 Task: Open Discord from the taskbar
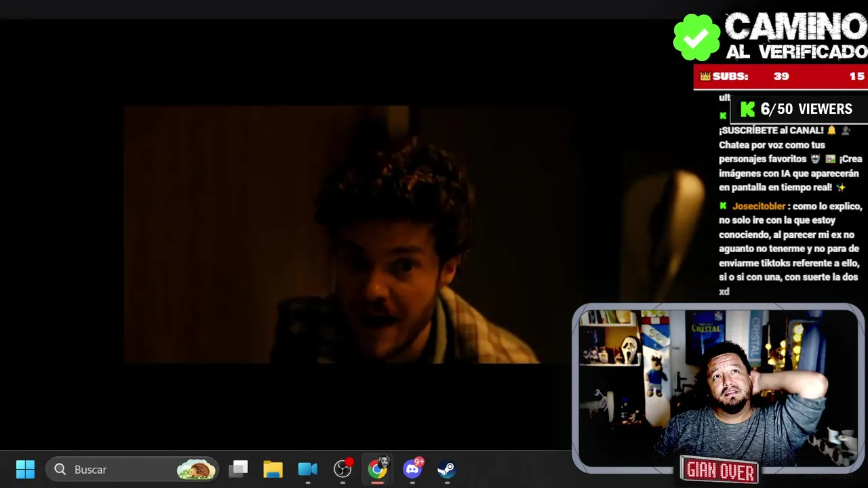413,468
